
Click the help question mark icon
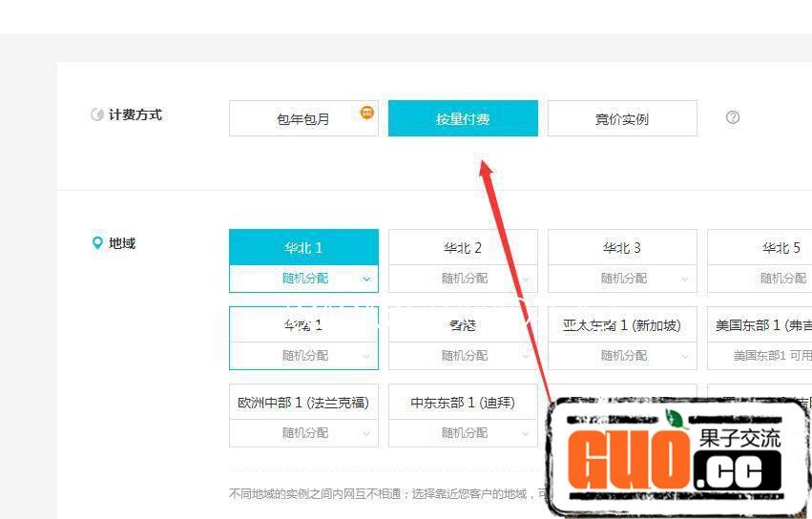click(733, 117)
